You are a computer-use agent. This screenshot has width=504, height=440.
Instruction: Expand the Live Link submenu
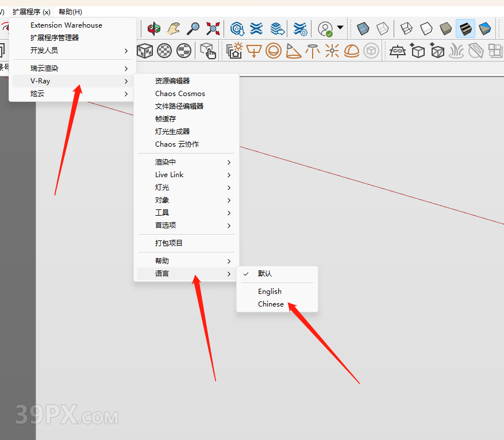pos(186,175)
